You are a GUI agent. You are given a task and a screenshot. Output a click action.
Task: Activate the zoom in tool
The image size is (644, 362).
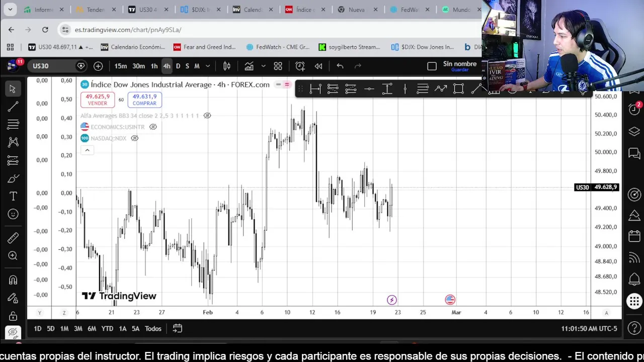pos(13,256)
